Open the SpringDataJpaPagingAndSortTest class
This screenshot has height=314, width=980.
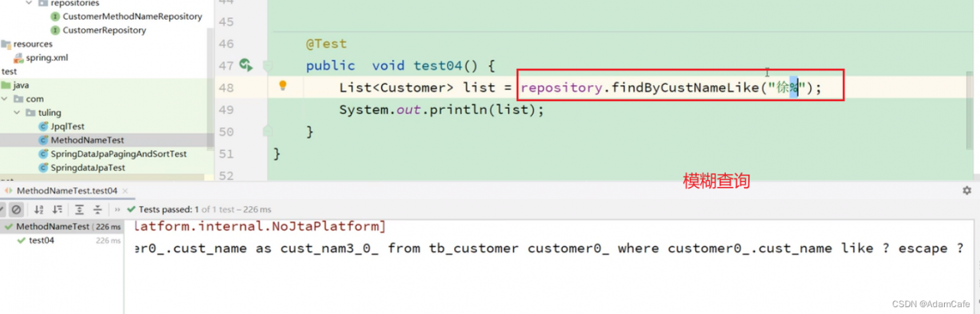pyautogui.click(x=113, y=154)
